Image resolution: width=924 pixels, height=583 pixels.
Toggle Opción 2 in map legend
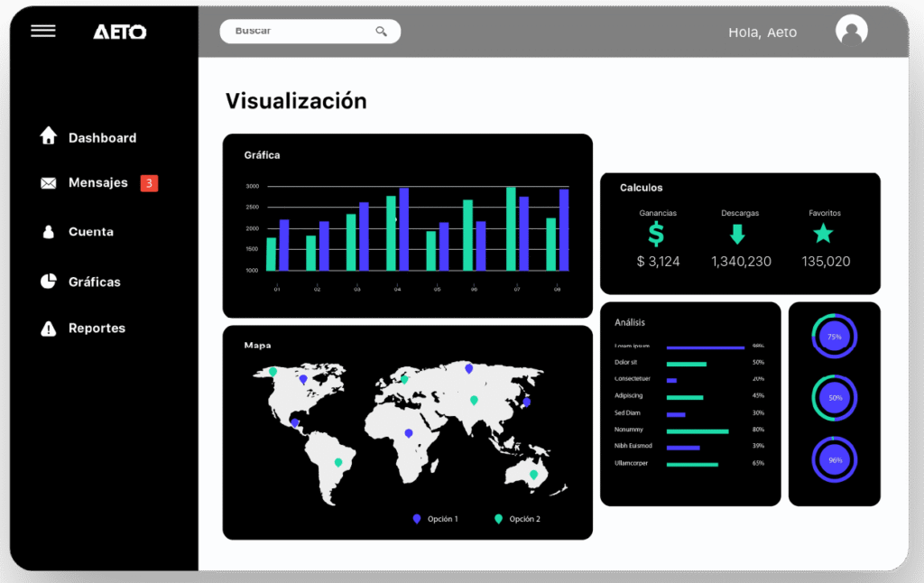[x=517, y=519]
